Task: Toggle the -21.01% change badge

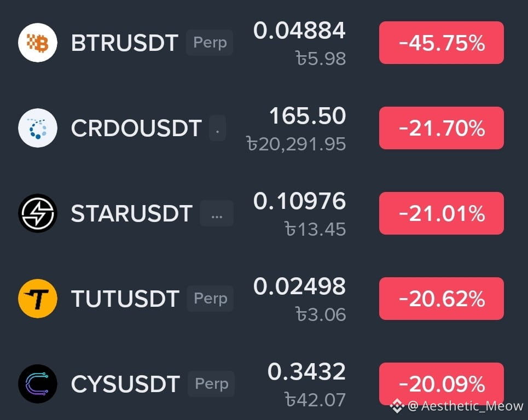Action: (442, 213)
